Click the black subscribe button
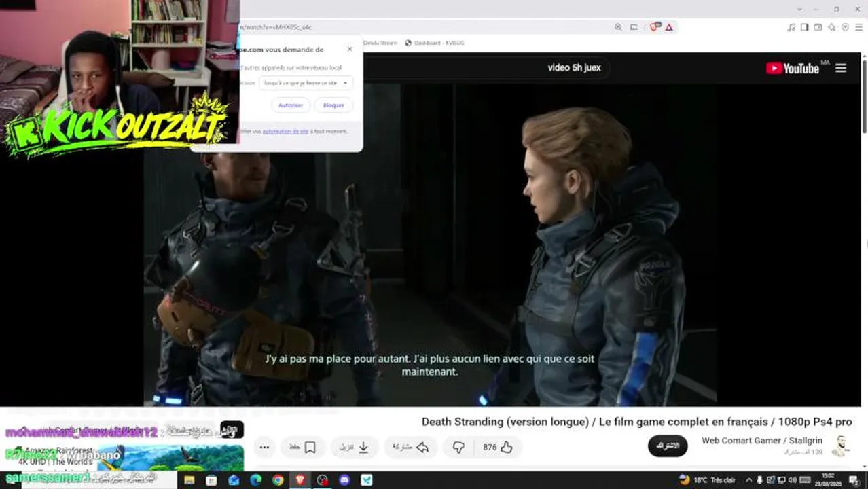The height and width of the screenshot is (489, 868). tap(668, 446)
